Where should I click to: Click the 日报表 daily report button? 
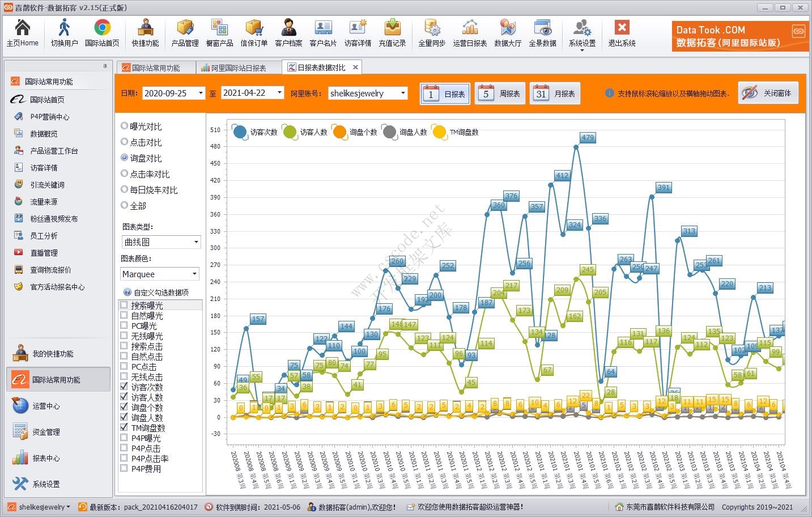pyautogui.click(x=445, y=94)
